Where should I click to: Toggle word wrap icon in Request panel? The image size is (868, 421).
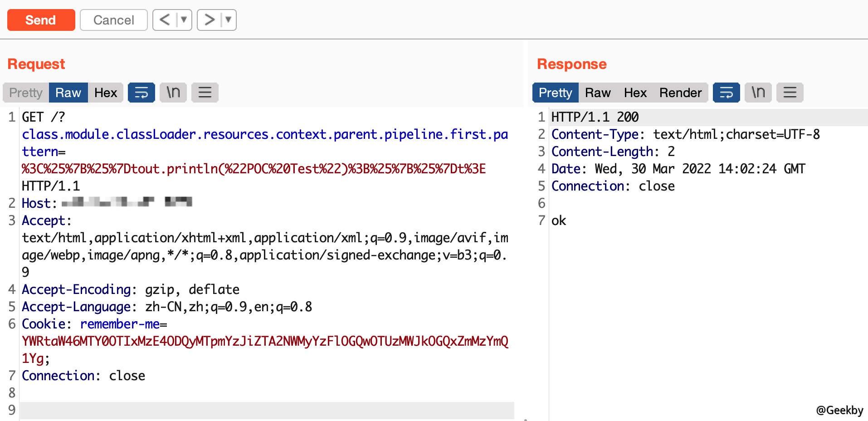[141, 93]
